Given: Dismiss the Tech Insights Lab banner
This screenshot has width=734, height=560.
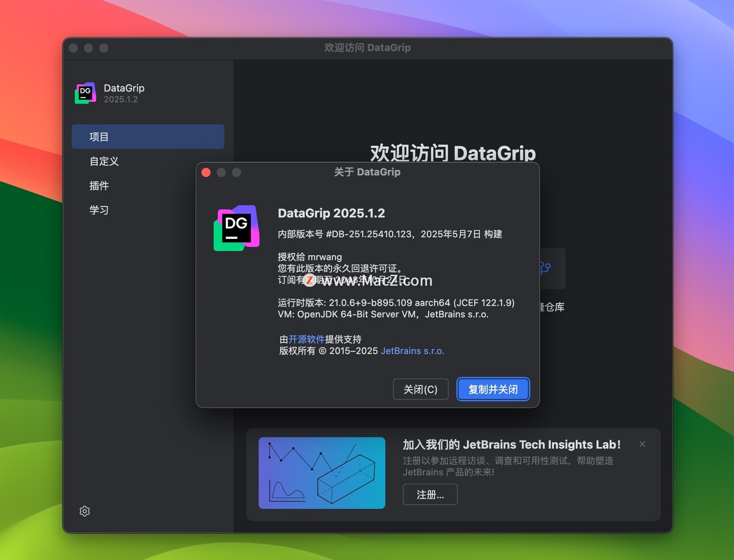Looking at the screenshot, I should 642,444.
